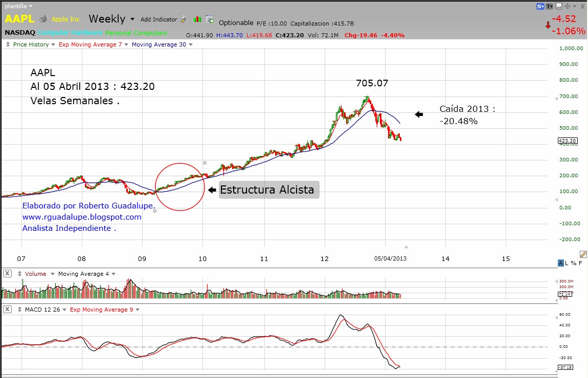Screen dimensions: 588x378
Task: Click the Apple Inc company name
Action: tap(65, 19)
